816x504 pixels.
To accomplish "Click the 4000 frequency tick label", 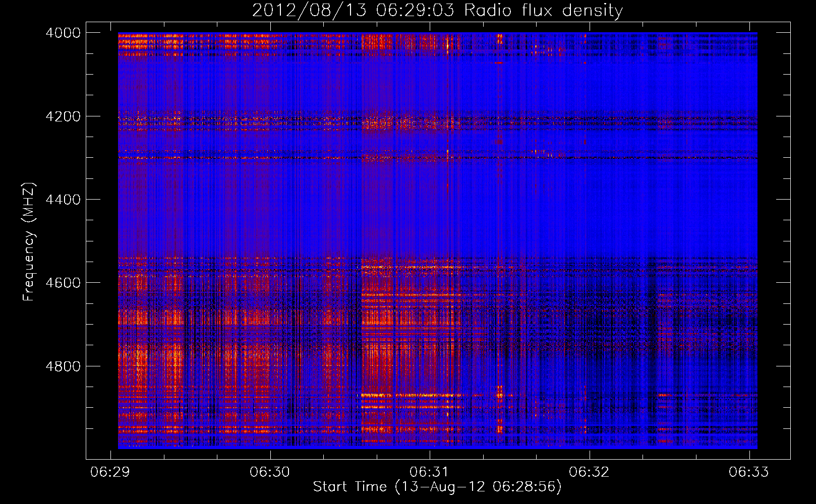I will point(63,33).
